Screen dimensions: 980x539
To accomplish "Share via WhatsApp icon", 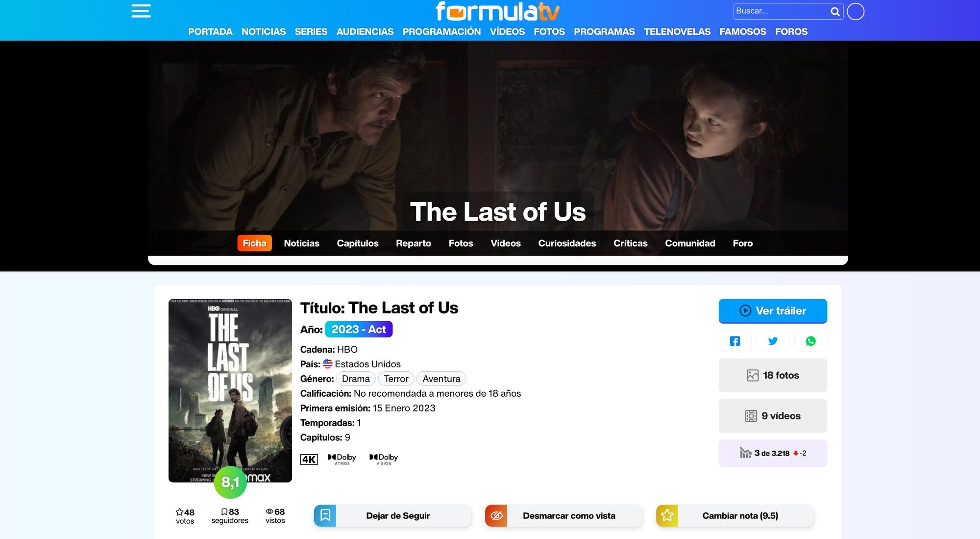I will (810, 341).
